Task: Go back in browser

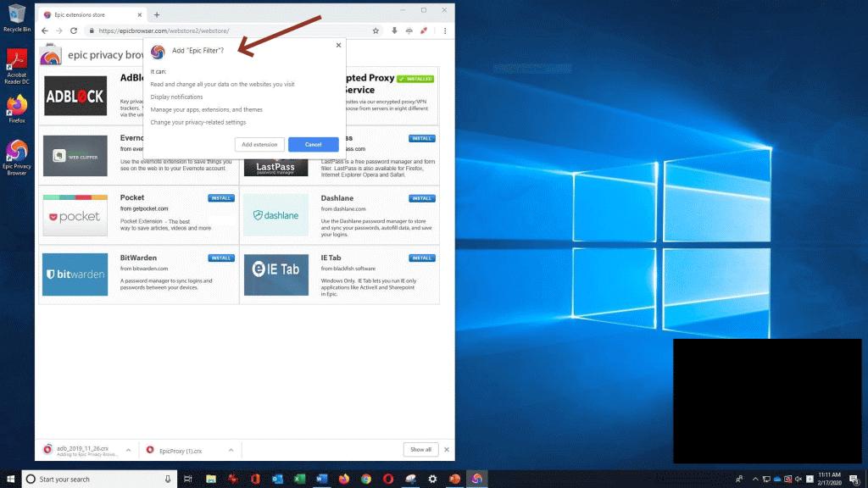Action: 45,31
